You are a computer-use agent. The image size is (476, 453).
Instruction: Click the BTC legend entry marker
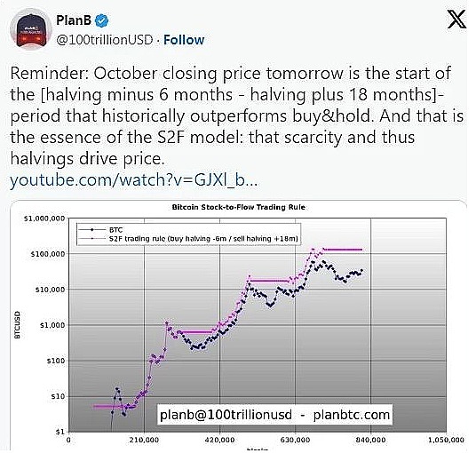point(92,230)
